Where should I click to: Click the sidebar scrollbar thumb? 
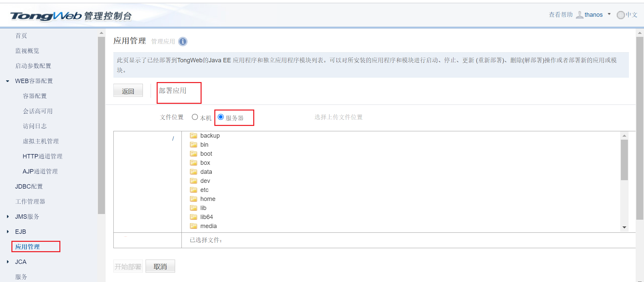coord(101,125)
